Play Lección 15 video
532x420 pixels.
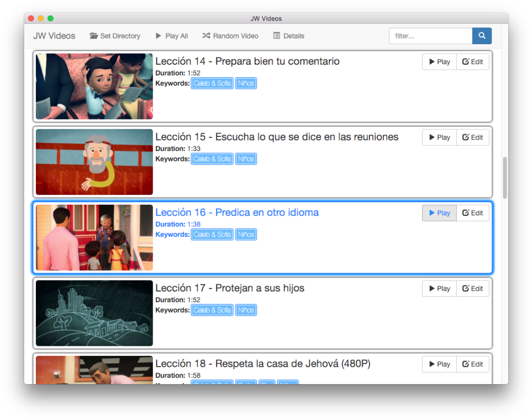pyautogui.click(x=439, y=137)
